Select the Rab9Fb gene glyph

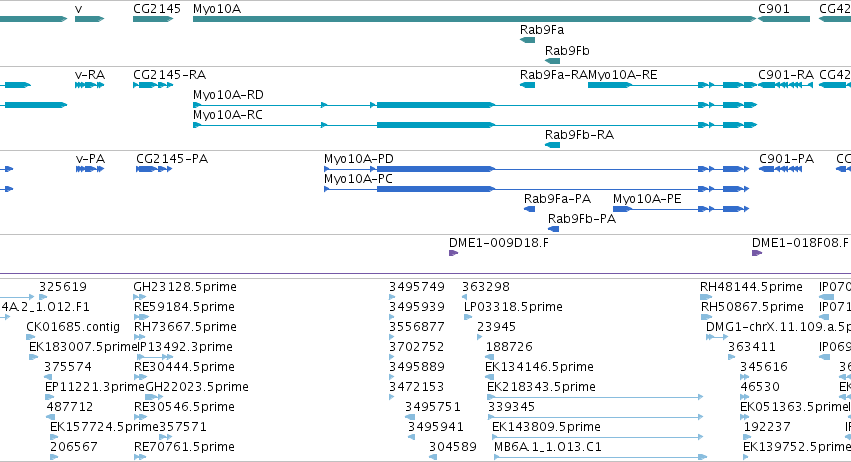pyautogui.click(x=552, y=61)
